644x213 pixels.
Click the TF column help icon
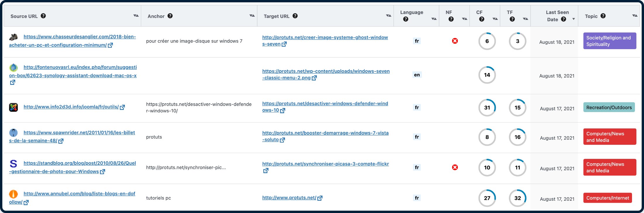click(x=512, y=19)
